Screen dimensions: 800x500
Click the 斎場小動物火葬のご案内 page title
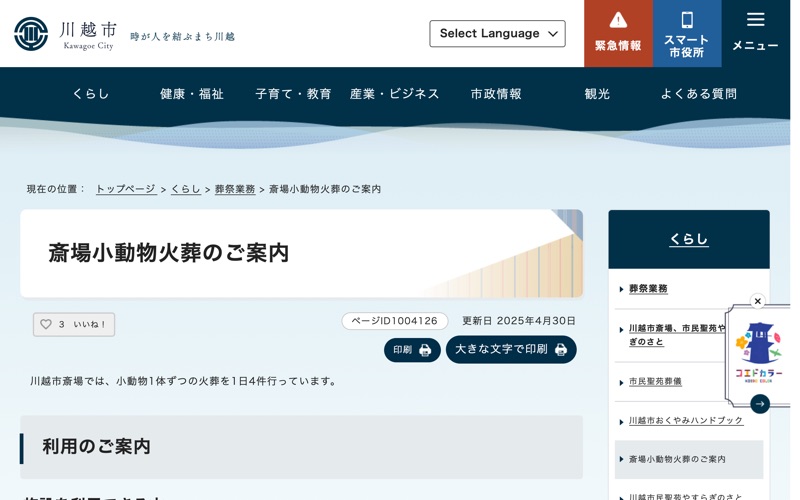pos(168,253)
